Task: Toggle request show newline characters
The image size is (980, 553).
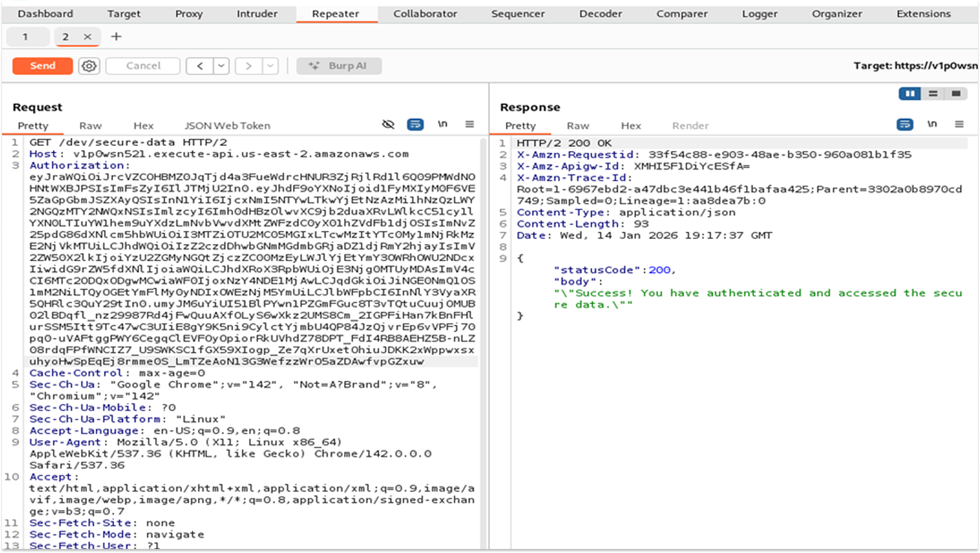Action: tap(442, 124)
